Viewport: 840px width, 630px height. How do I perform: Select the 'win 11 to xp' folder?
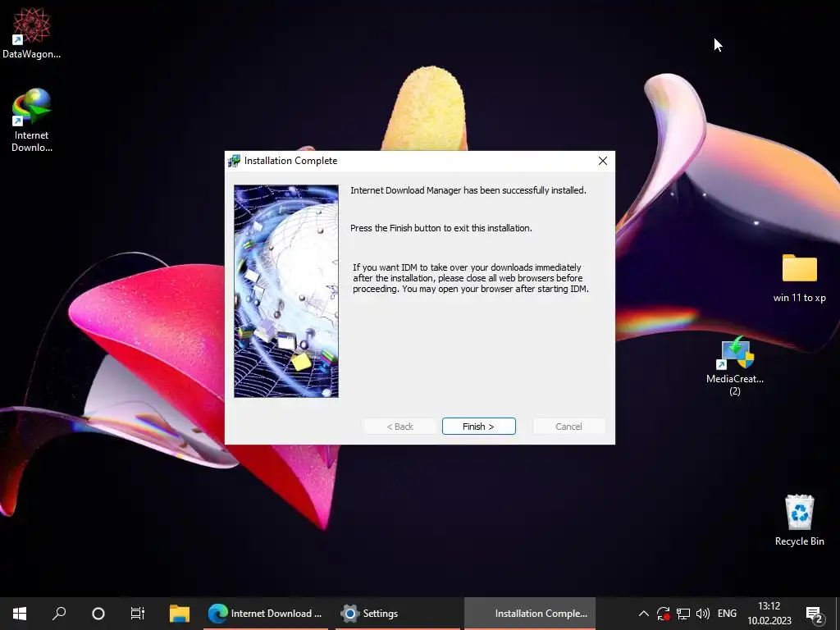tap(799, 279)
